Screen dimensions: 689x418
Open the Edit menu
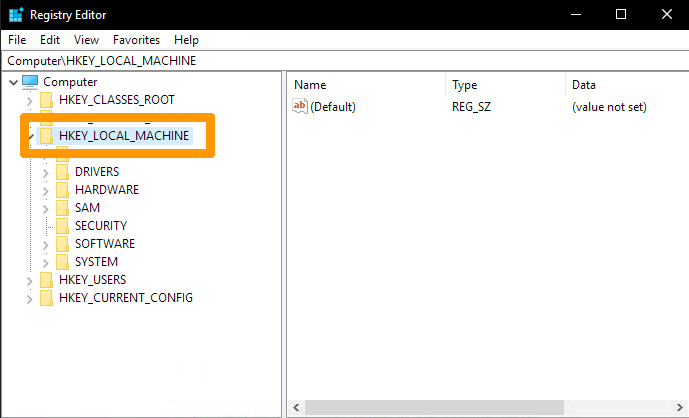point(50,40)
